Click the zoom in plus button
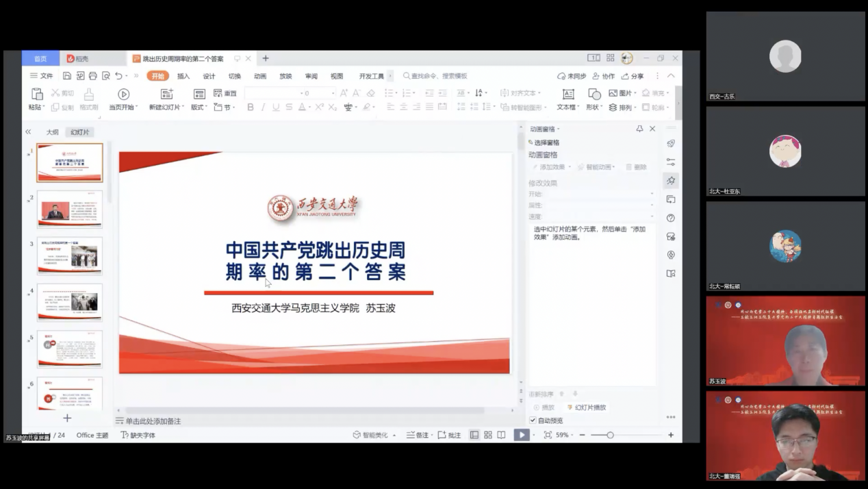The height and width of the screenshot is (489, 868). tap(671, 435)
